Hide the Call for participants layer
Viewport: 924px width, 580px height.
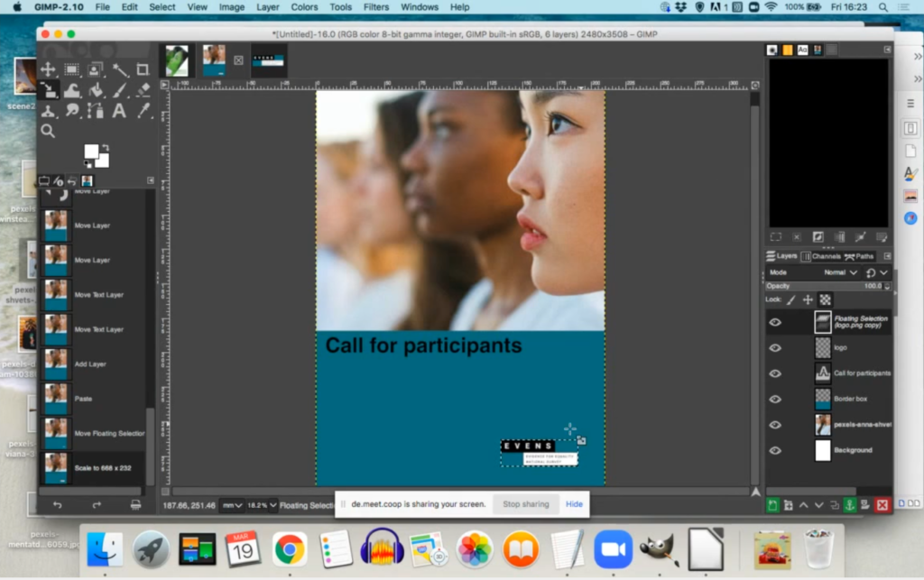775,373
